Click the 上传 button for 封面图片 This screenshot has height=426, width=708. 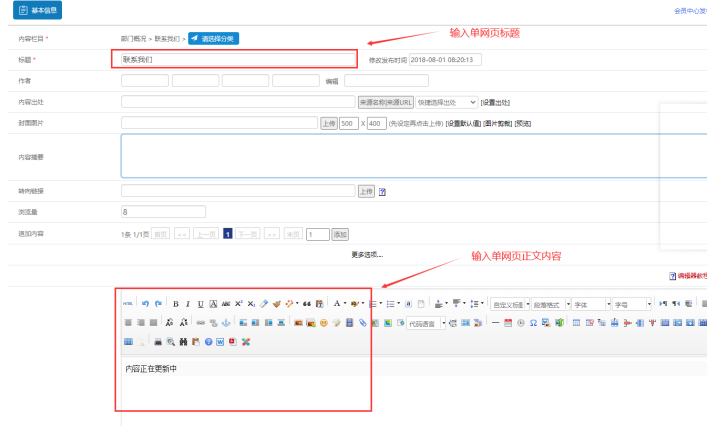tap(328, 123)
